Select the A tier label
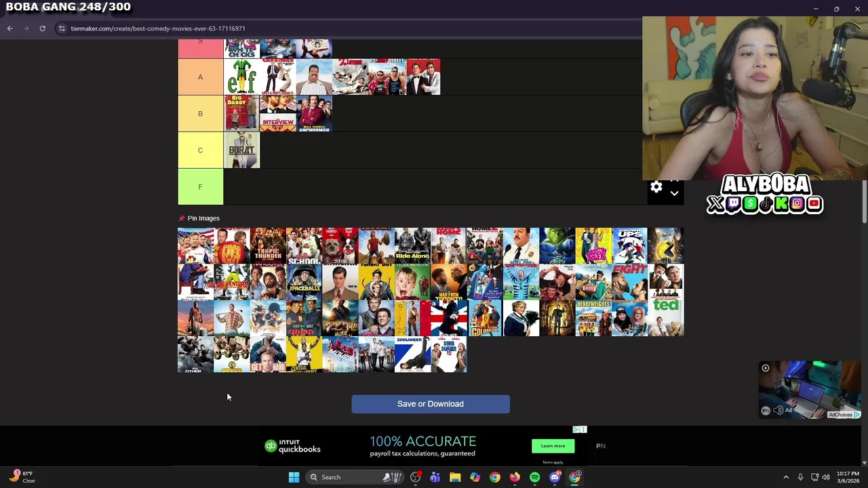This screenshot has width=868, height=488. [200, 77]
